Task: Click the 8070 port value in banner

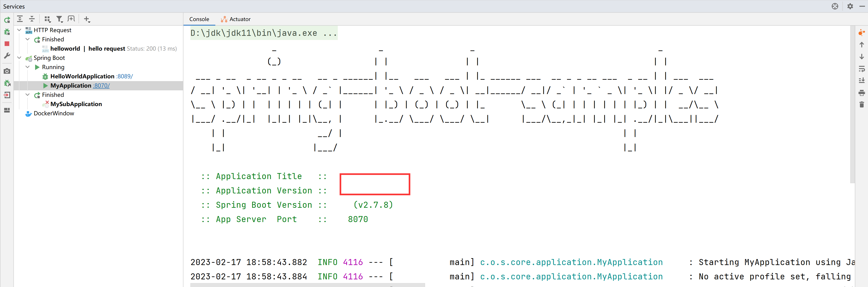Action: point(358,219)
